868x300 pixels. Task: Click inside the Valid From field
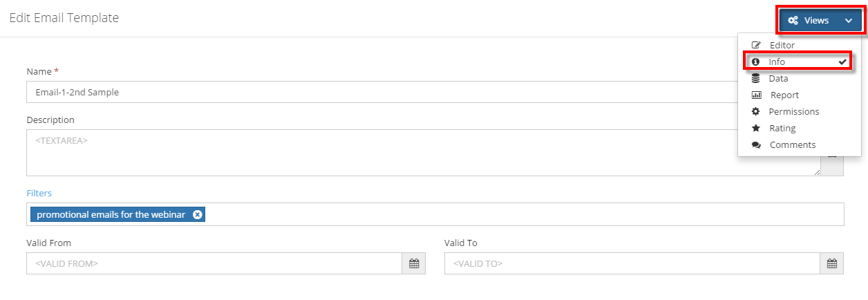[214, 263]
